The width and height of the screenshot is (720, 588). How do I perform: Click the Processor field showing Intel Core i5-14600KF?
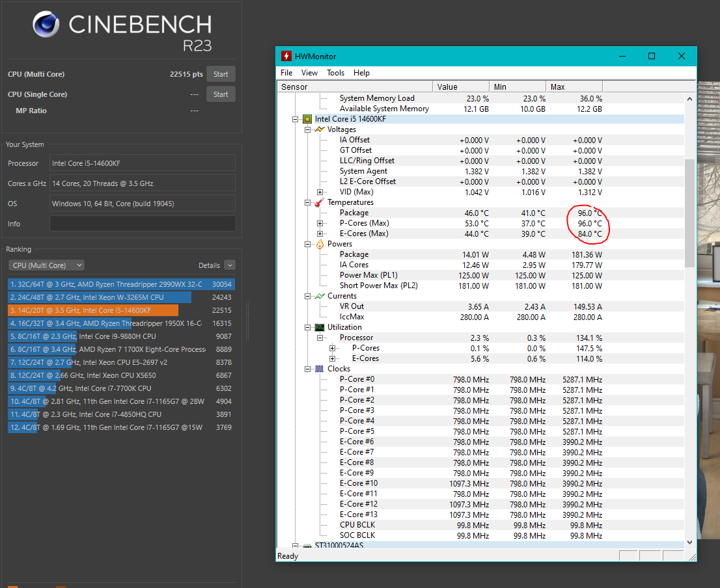tap(143, 163)
